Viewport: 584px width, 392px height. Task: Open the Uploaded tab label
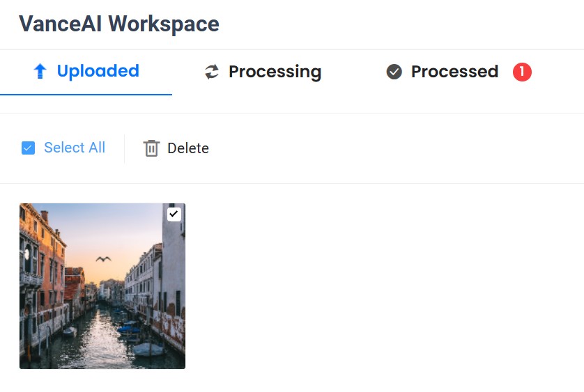click(x=98, y=71)
